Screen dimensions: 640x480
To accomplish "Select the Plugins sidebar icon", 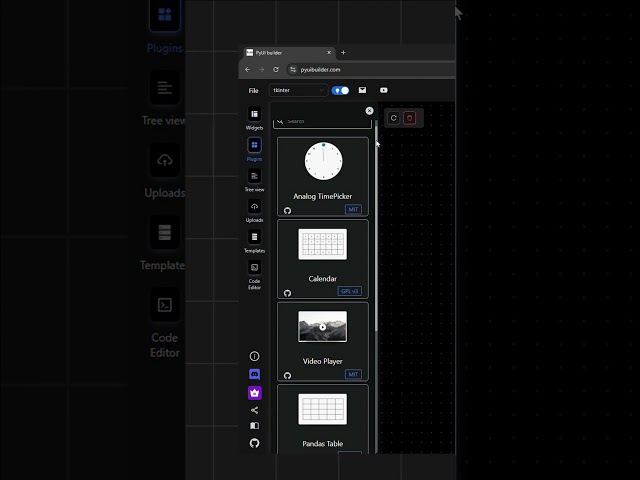I will point(254,145).
